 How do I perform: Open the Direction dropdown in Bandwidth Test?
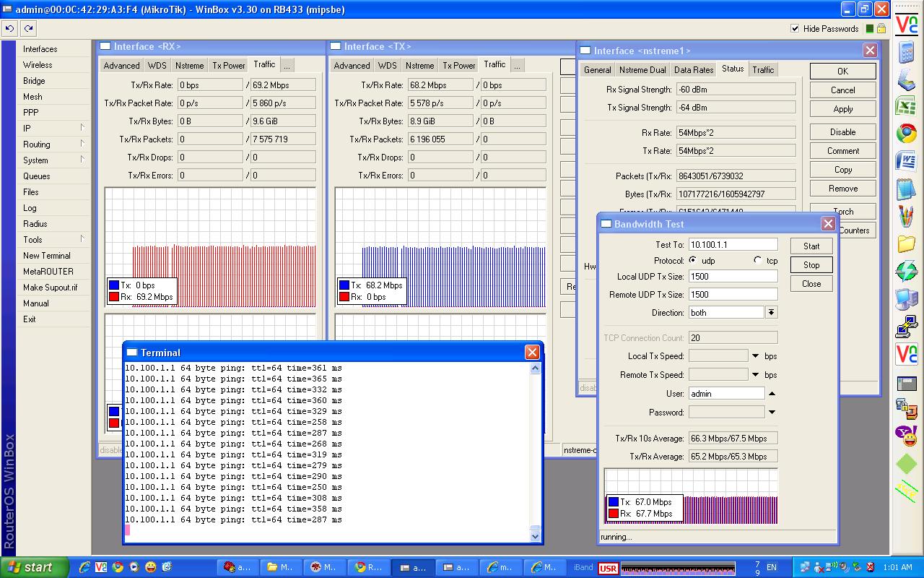pyautogui.click(x=771, y=313)
